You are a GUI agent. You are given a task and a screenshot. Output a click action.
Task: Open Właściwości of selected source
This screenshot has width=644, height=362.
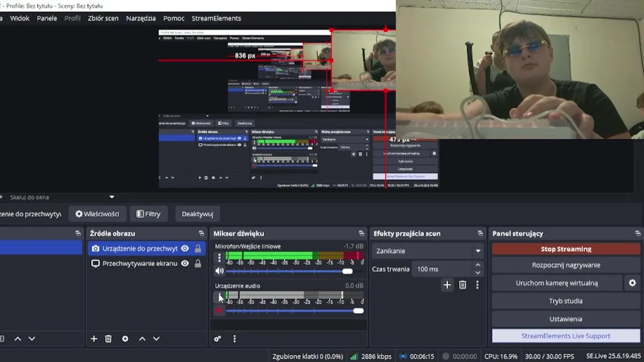97,214
